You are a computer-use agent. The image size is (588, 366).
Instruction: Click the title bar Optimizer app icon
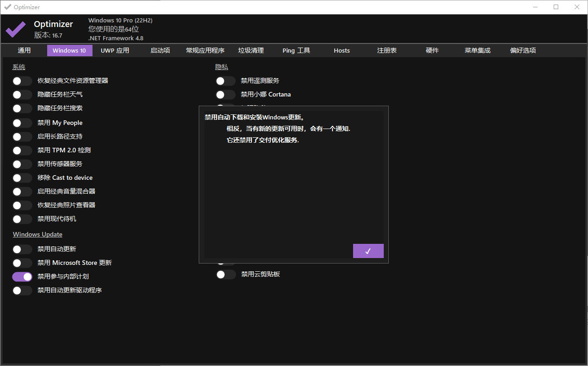(7, 7)
